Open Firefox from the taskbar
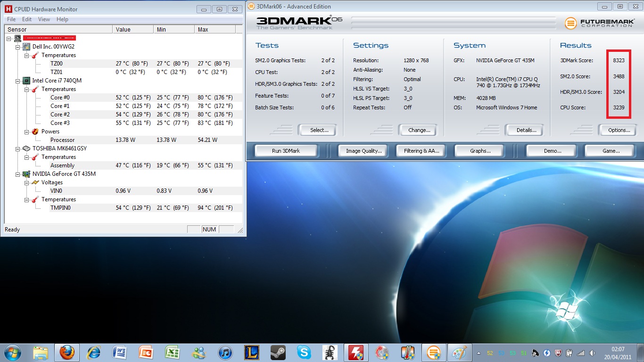 tap(67, 352)
